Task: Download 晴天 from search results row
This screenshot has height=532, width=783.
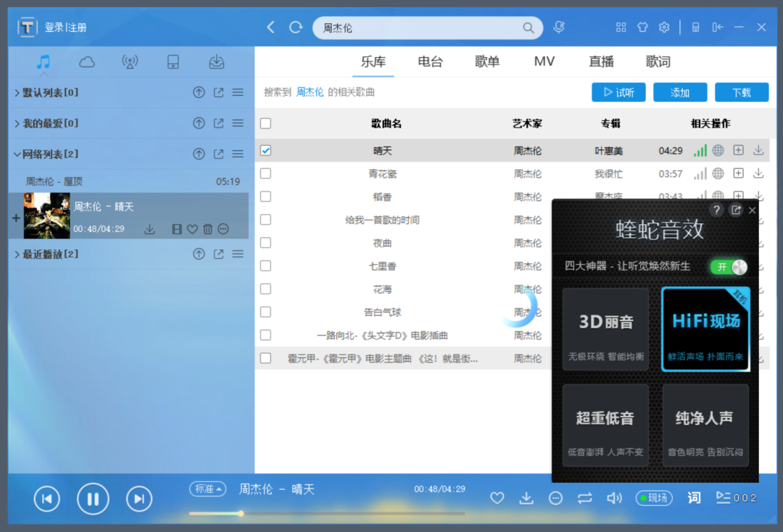Action: click(x=758, y=150)
